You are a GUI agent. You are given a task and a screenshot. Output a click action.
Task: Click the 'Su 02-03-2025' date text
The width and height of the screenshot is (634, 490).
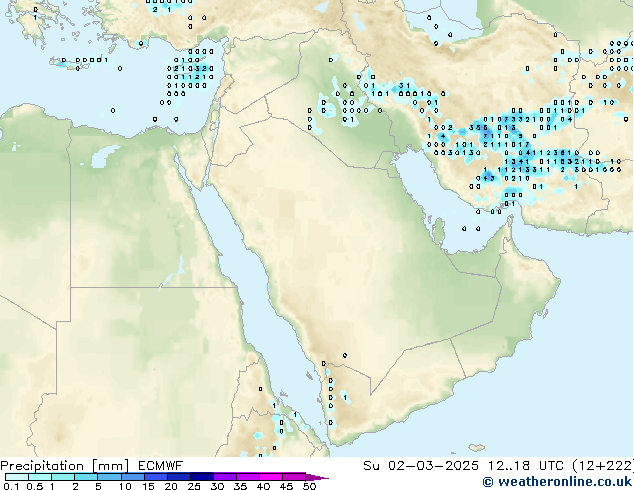(x=421, y=466)
